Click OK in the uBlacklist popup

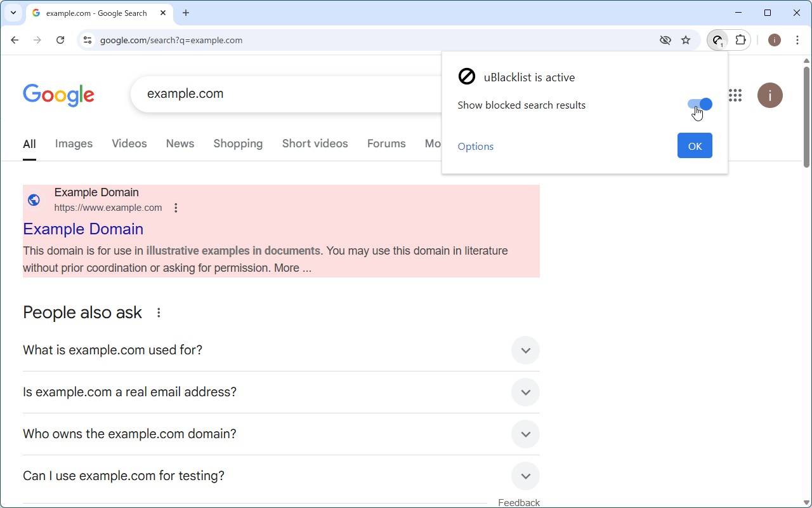(695, 146)
